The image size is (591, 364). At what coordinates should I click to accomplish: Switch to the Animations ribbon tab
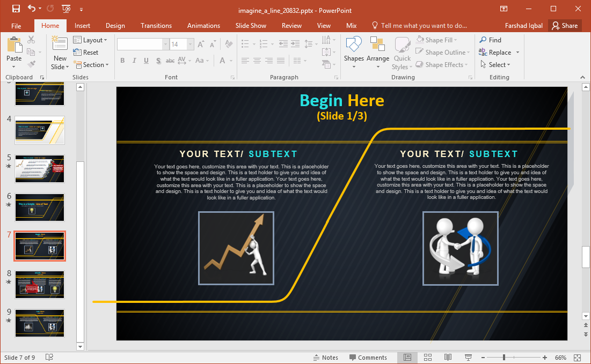(x=203, y=25)
